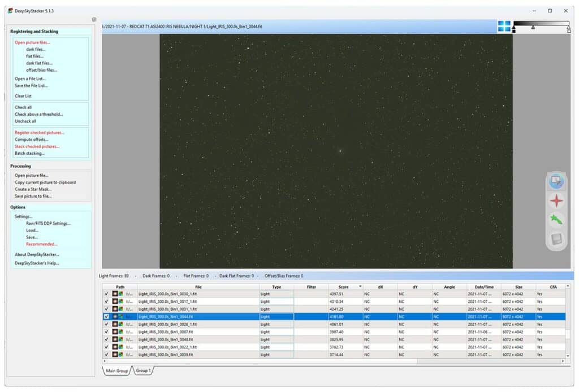Click the blue four-panel grid icon
The image size is (579, 392).
pos(503,26)
